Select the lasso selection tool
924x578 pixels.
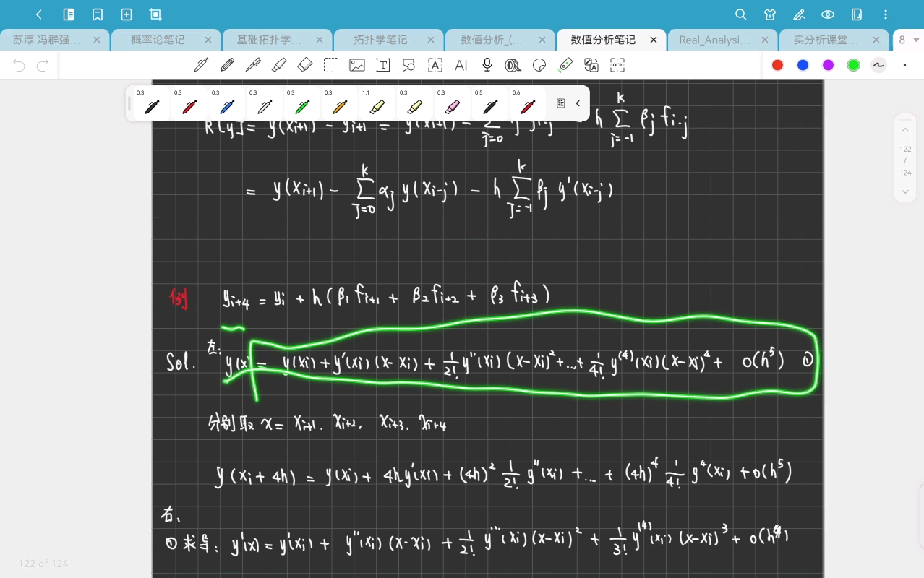[331, 65]
